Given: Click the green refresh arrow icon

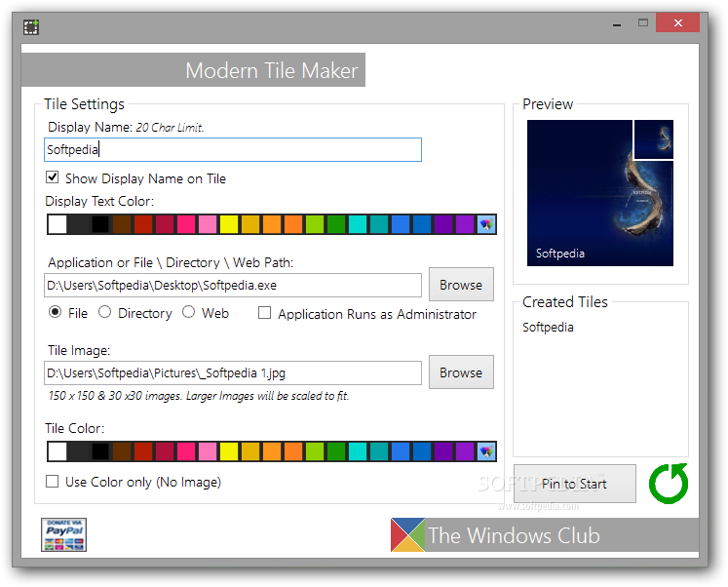Looking at the screenshot, I should click(x=669, y=484).
